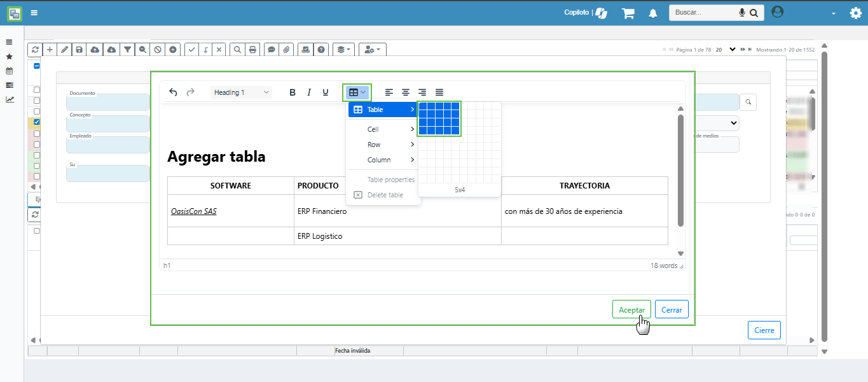Justify the text alignment

439,92
